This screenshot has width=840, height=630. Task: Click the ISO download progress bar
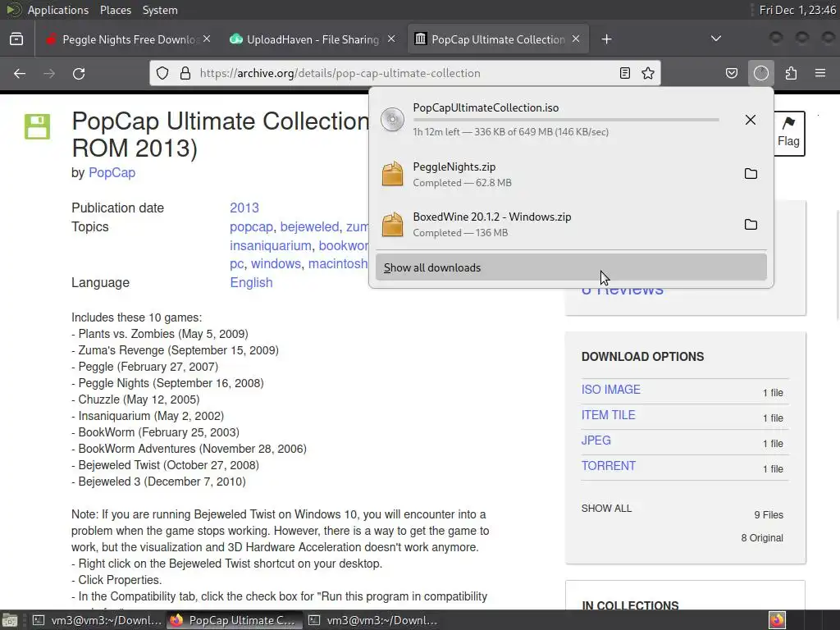click(x=566, y=120)
